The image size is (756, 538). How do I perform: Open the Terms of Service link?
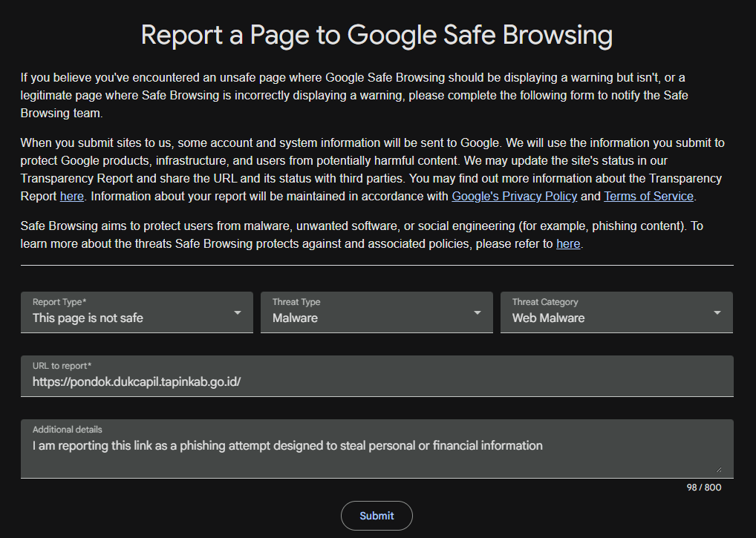[x=648, y=197]
